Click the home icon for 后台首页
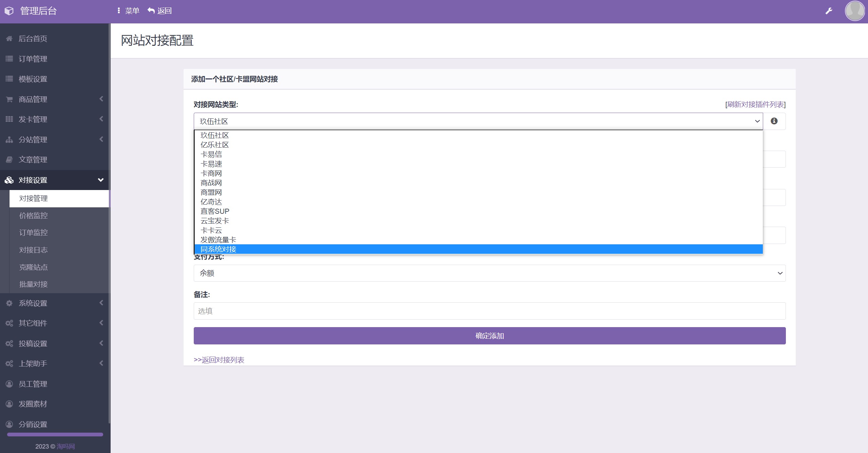The height and width of the screenshot is (453, 868). [9, 39]
